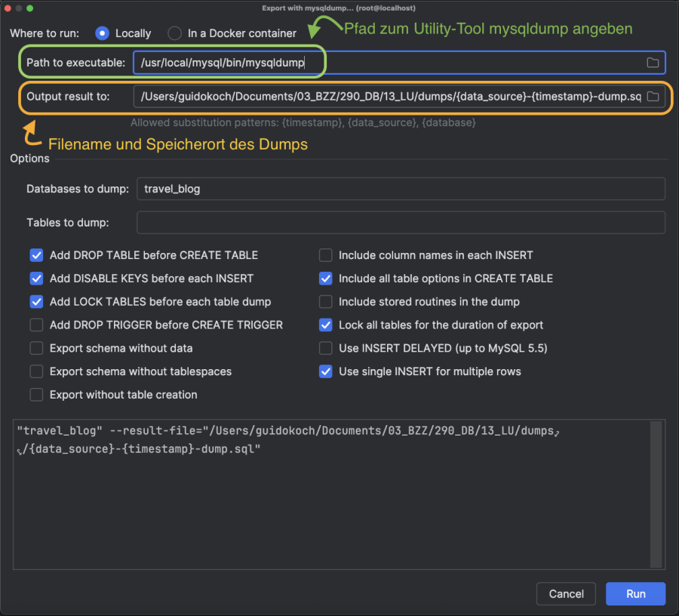Switch run mode to "In a Docker container"

174,33
